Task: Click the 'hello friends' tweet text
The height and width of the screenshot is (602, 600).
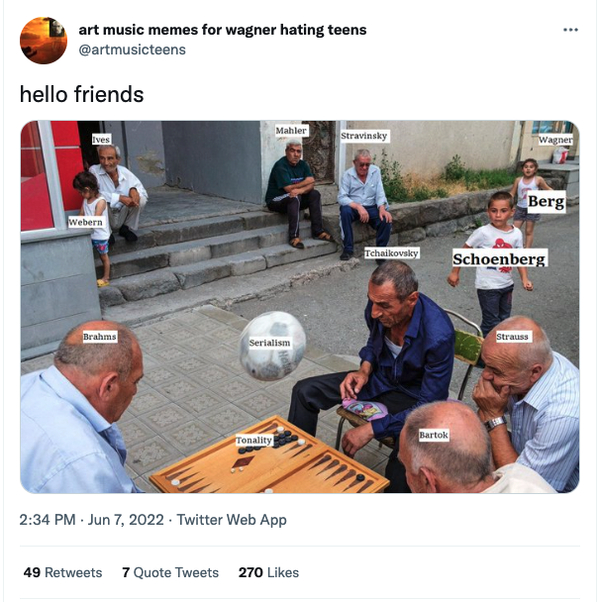Action: coord(82,94)
